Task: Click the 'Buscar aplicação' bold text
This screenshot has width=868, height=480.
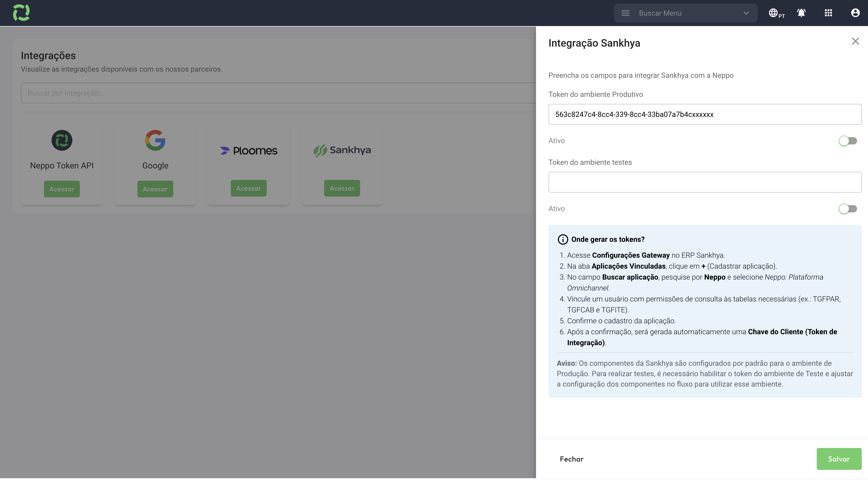Action: pos(630,277)
